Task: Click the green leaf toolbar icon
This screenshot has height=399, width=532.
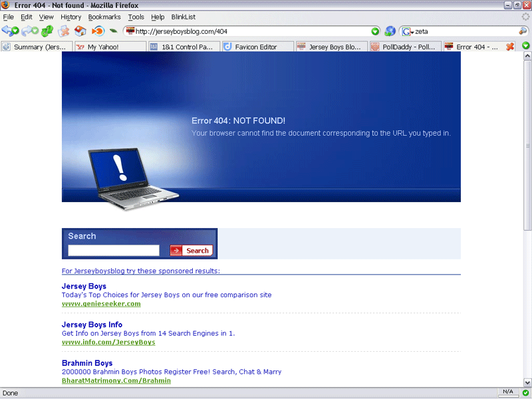Action: (x=113, y=31)
